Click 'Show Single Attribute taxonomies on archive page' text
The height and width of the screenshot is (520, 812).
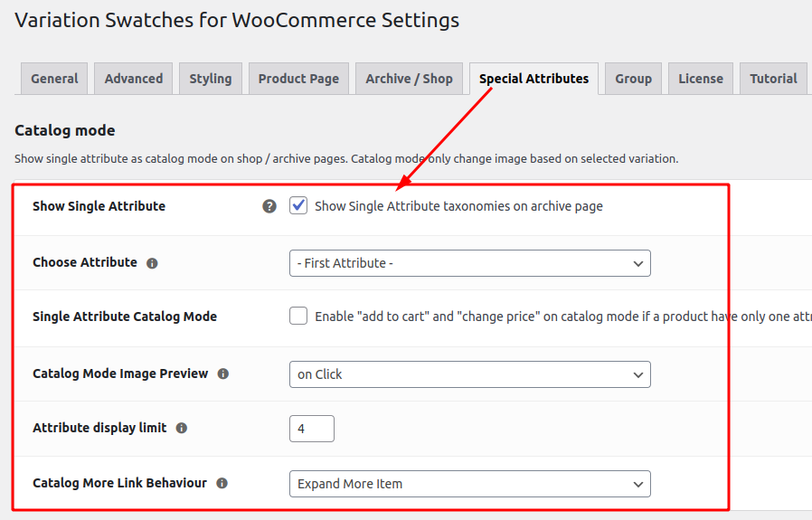(x=458, y=206)
